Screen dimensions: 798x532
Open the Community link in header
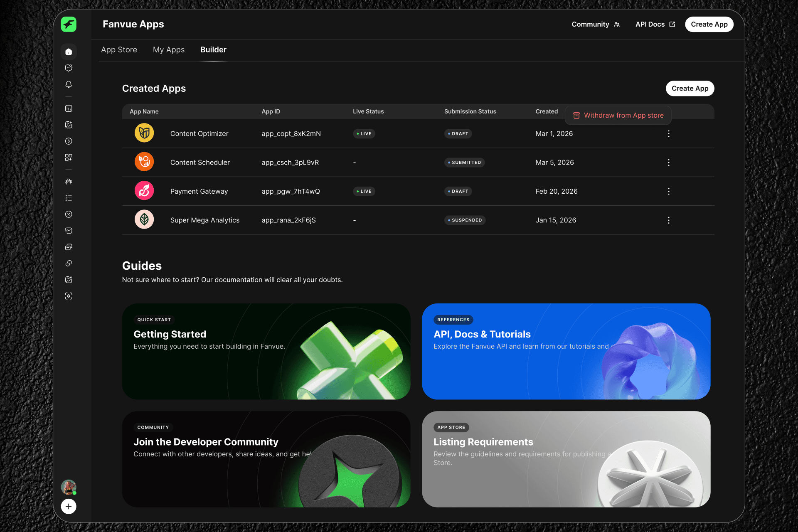[x=596, y=25]
